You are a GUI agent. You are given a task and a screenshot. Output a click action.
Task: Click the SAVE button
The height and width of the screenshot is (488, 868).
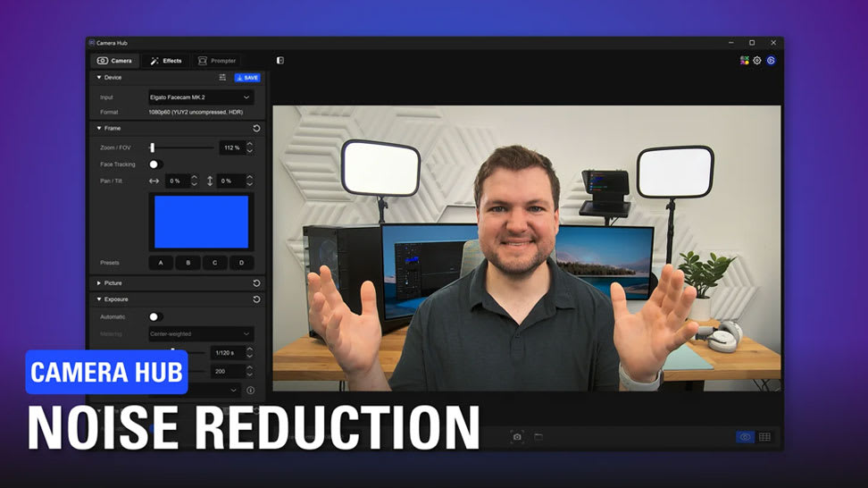pyautogui.click(x=247, y=78)
